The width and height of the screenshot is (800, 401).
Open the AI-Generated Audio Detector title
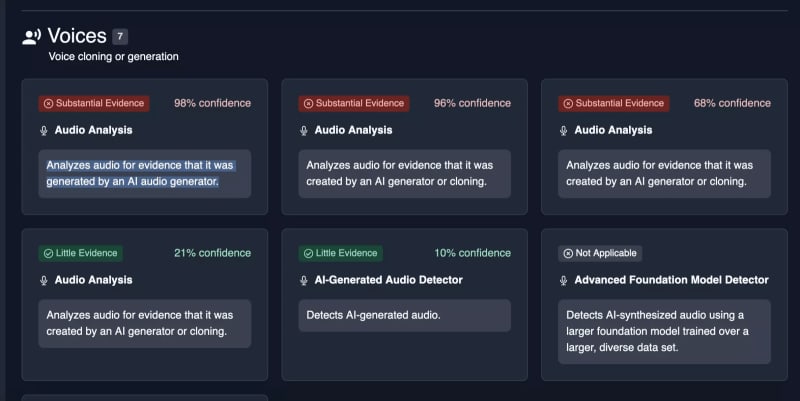(x=388, y=280)
